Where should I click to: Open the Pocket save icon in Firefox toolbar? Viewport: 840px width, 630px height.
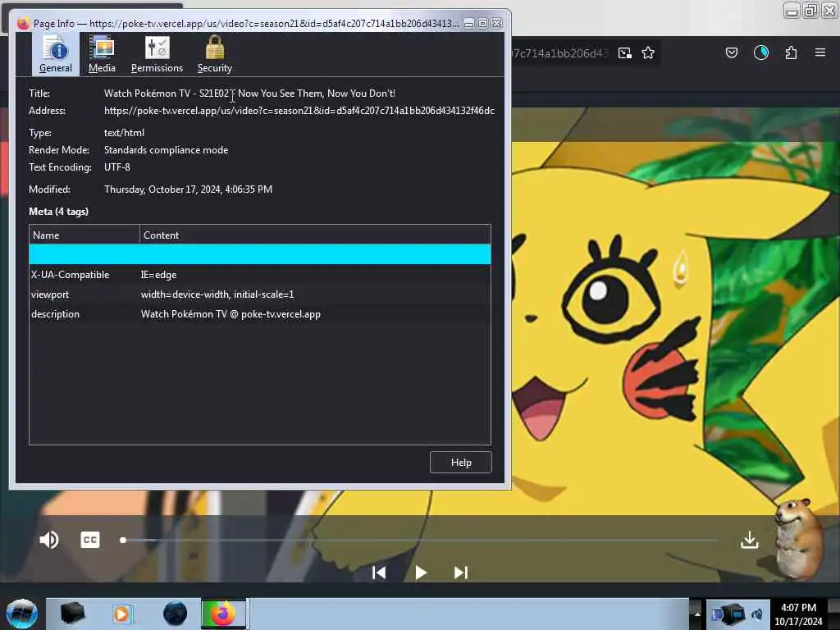point(731,52)
